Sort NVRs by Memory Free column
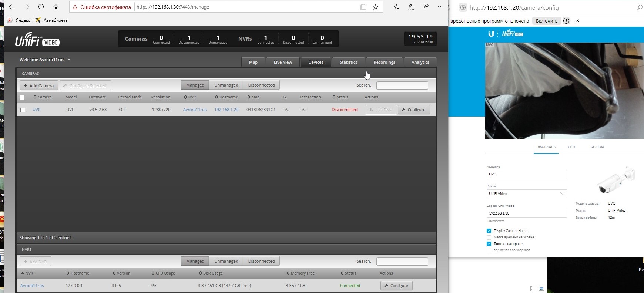The height and width of the screenshot is (293, 644). tap(300, 273)
